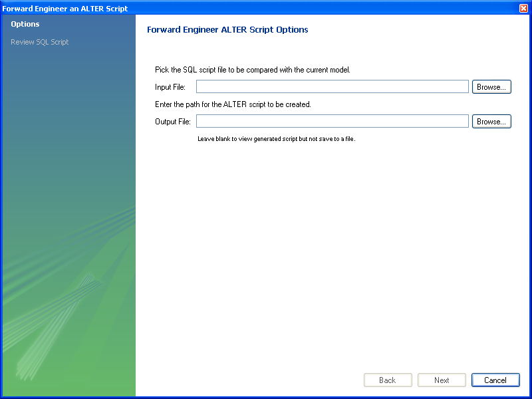Select the Options step in sidebar
The width and height of the screenshot is (532, 399).
pos(25,25)
